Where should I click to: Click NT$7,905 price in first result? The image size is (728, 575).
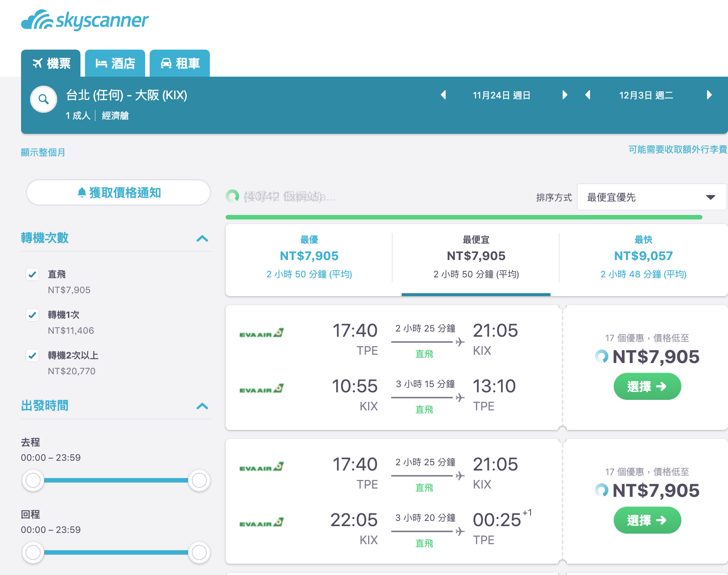pyautogui.click(x=656, y=357)
